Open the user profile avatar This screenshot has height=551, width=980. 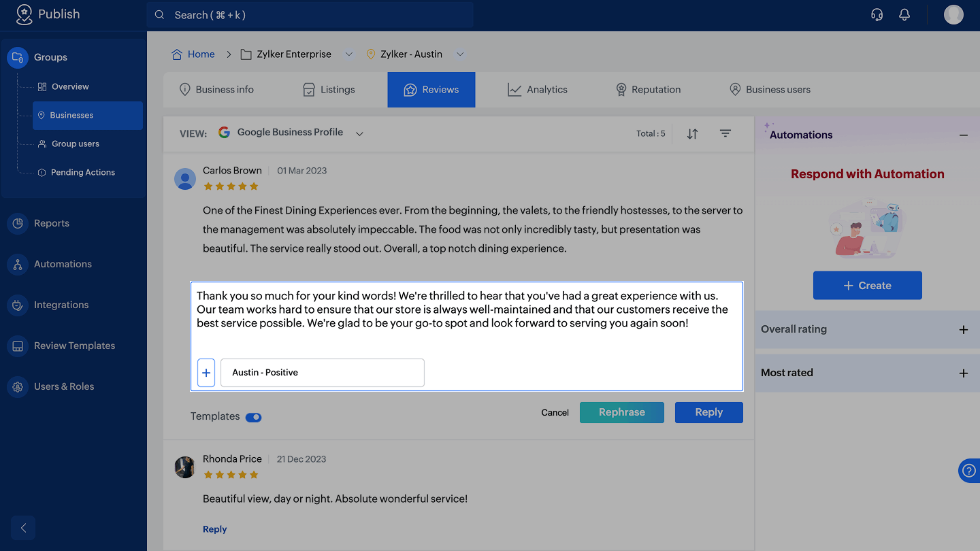953,15
